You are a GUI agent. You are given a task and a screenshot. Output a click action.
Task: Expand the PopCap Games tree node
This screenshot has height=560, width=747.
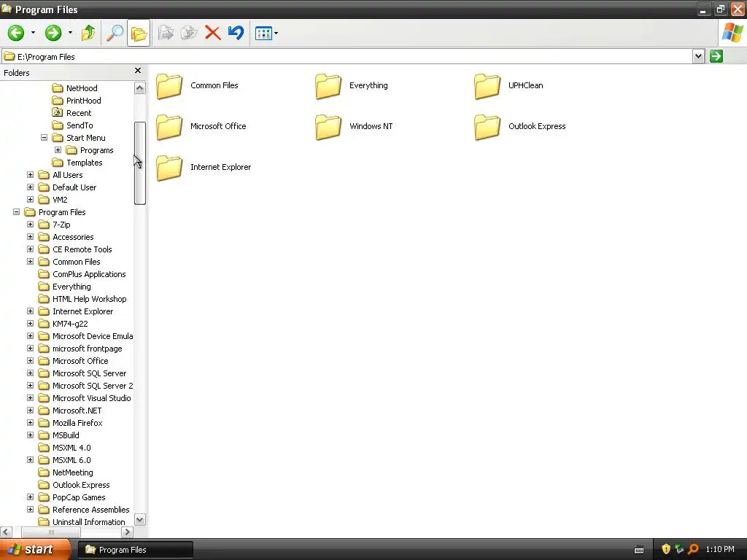point(30,497)
